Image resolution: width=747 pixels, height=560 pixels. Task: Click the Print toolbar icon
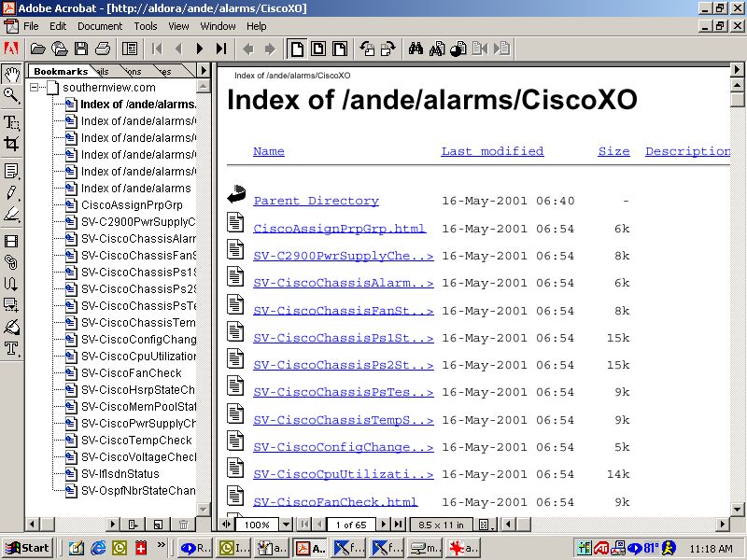coord(103,49)
